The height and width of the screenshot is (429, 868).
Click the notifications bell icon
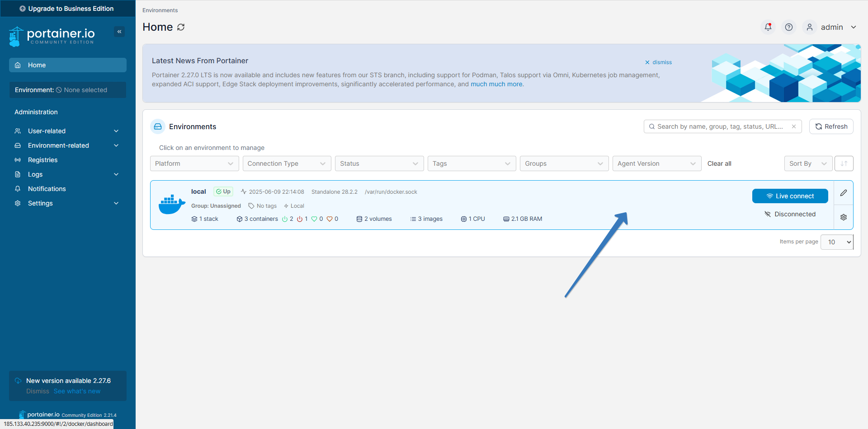click(768, 27)
